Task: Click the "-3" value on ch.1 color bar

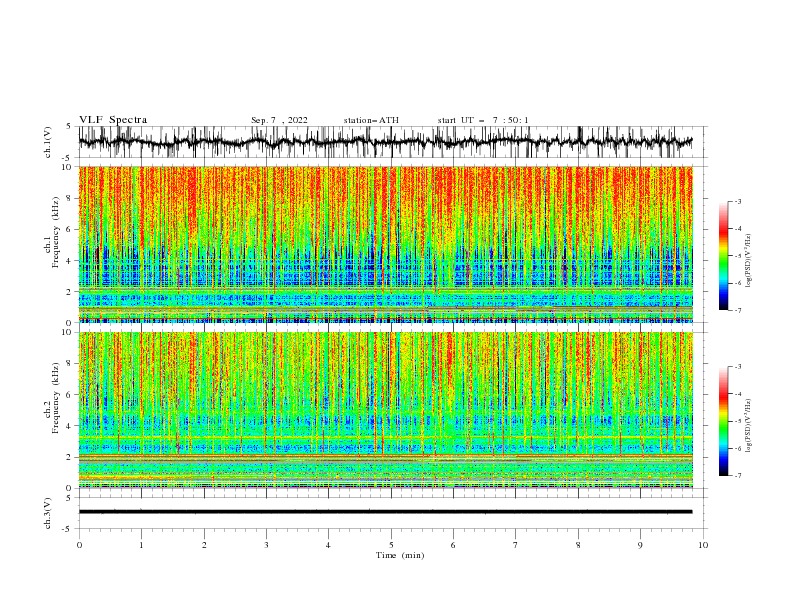Action: (737, 201)
